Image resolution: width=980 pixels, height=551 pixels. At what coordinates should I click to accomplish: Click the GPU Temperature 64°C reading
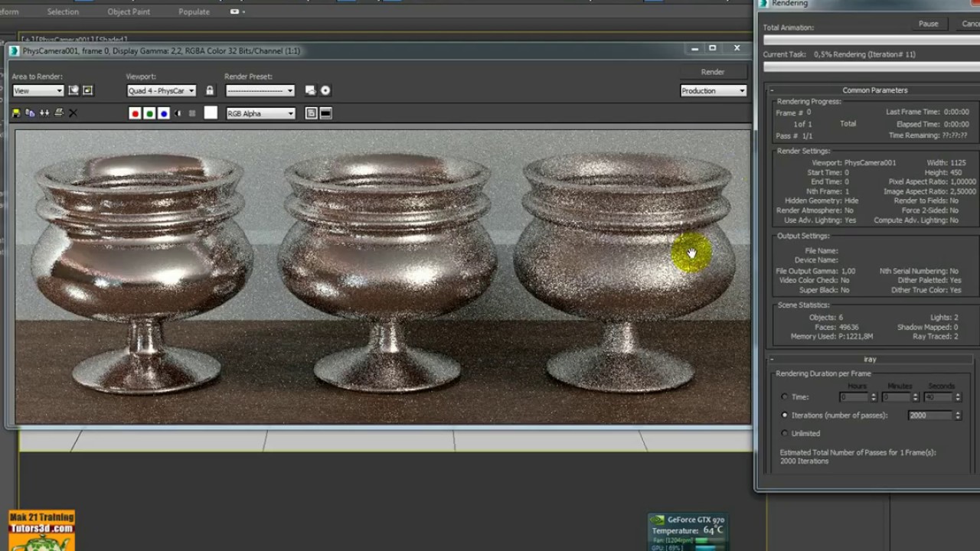coord(688,530)
